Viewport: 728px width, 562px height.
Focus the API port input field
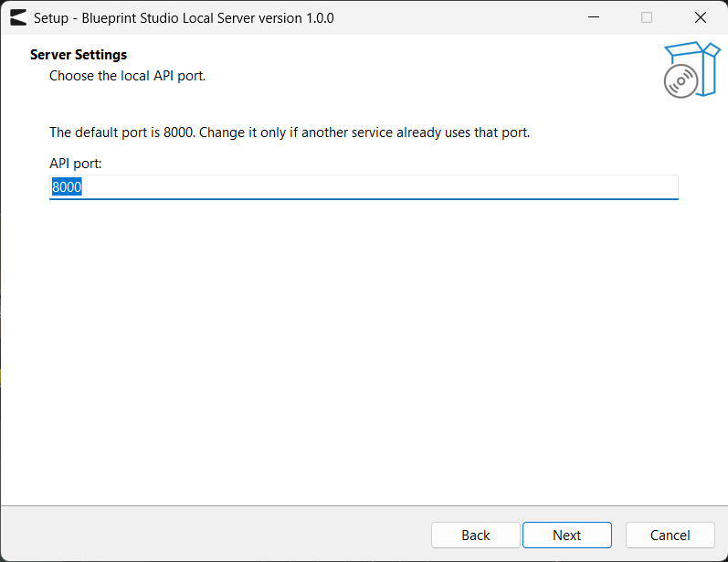(x=364, y=187)
